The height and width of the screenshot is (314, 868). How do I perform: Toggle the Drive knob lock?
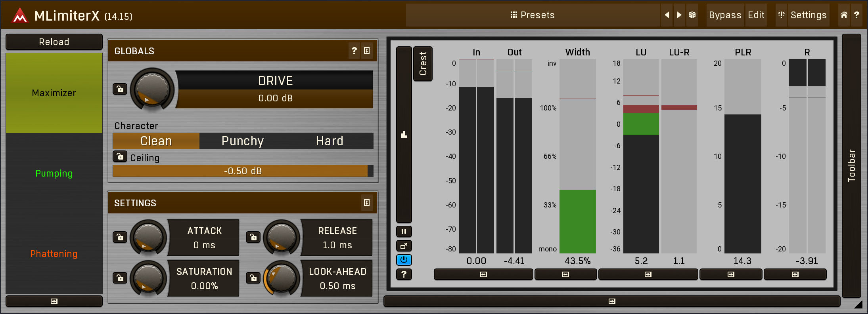click(x=120, y=89)
